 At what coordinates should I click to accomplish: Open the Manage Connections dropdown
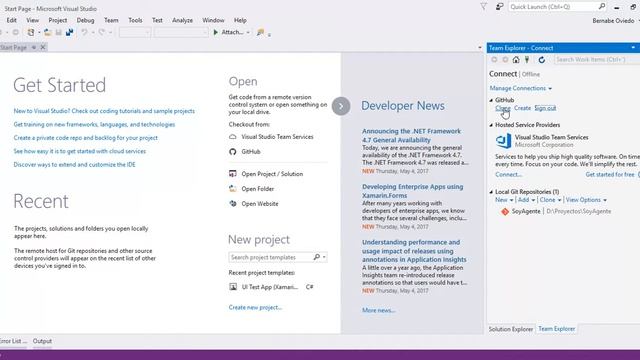[x=521, y=88]
